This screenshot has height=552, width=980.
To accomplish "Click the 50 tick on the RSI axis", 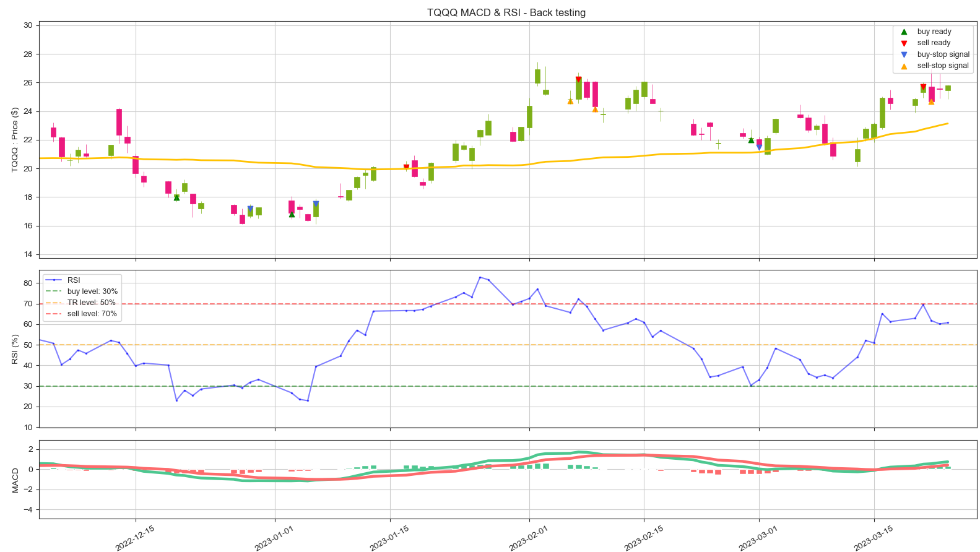I will [x=28, y=345].
